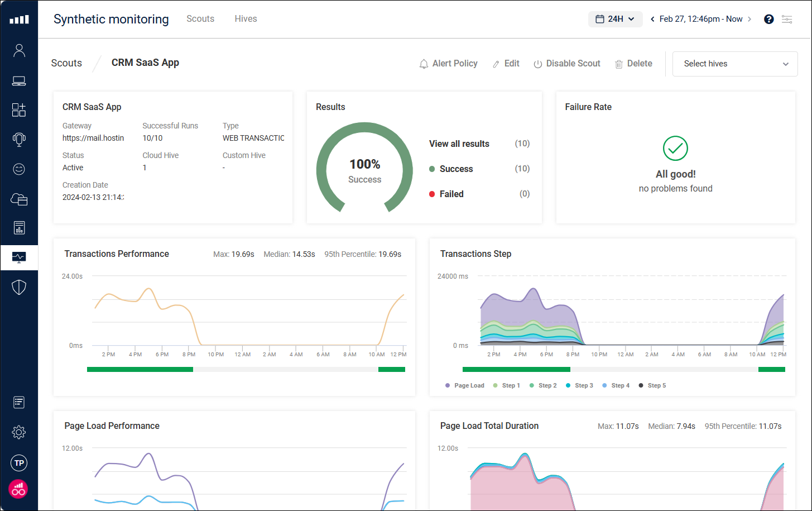
Task: Click Disable Scout button
Action: click(567, 64)
